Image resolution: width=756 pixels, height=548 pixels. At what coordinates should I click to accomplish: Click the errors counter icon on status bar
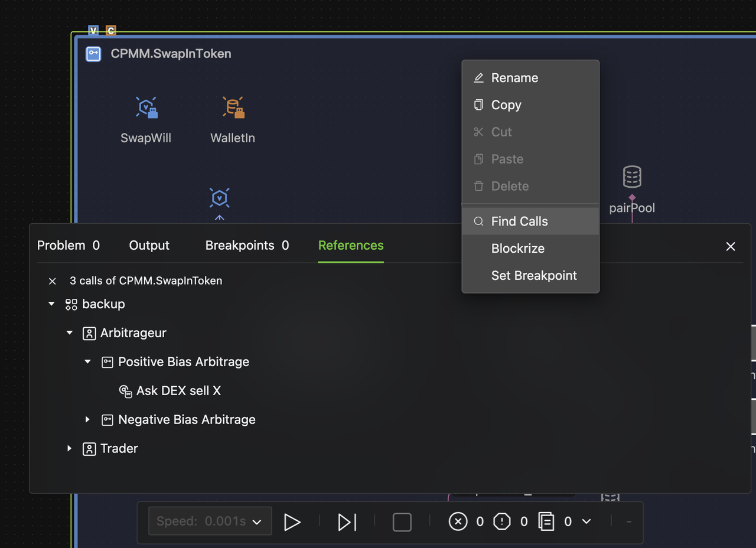pos(458,521)
